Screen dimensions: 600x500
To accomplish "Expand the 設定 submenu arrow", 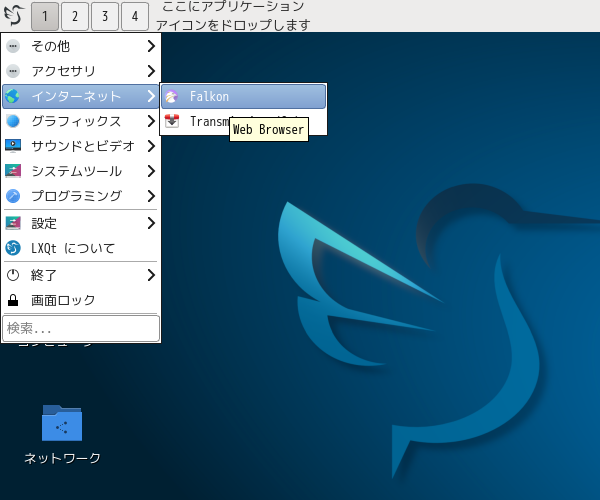I will coord(151,223).
